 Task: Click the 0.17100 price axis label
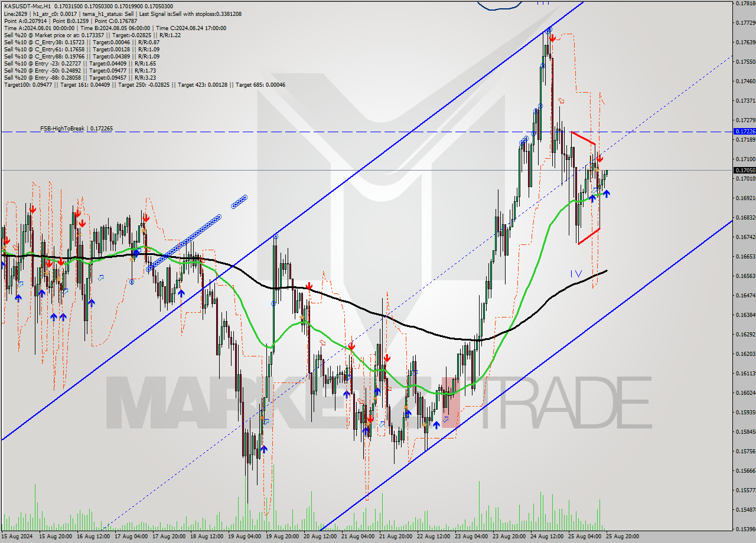[746, 159]
